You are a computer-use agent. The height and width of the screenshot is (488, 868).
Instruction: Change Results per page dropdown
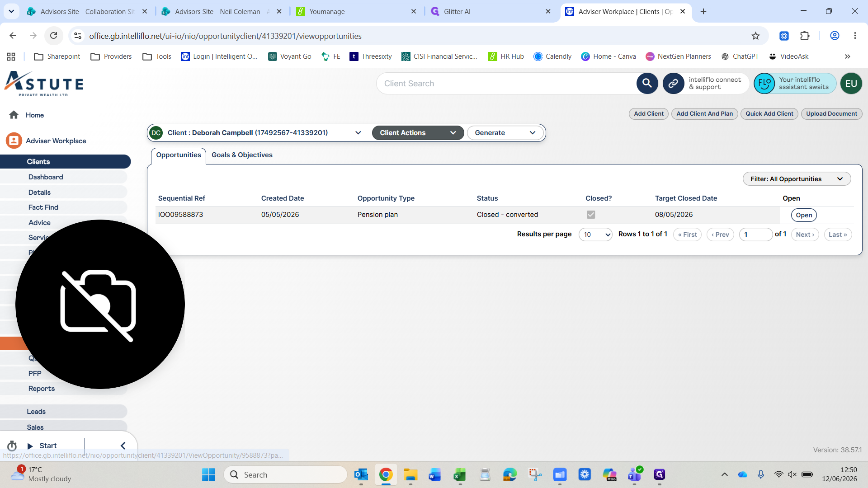[595, 235]
